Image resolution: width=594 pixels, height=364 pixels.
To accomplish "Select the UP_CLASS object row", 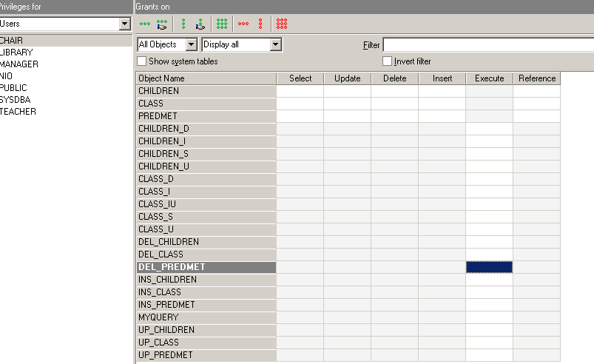I will pos(206,343).
